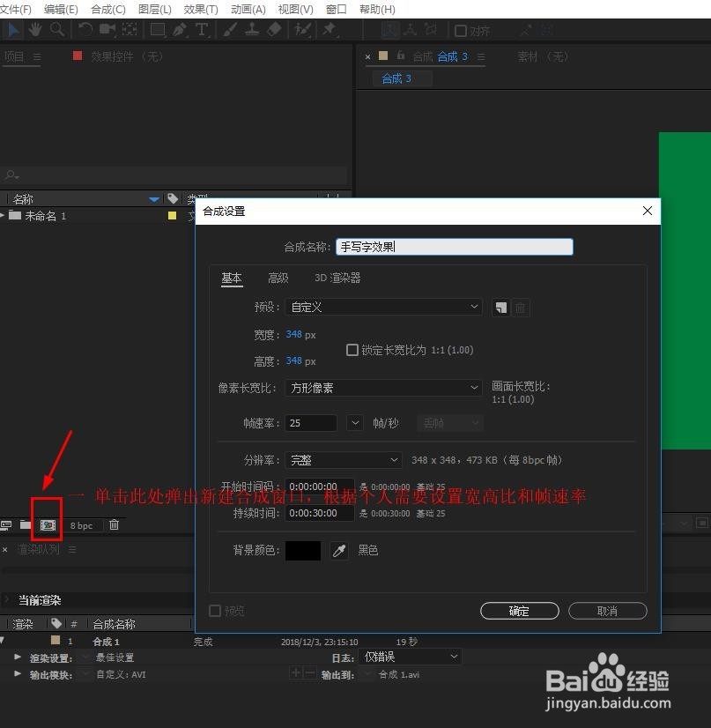Open the 分辨率 dropdown showing 完整
This screenshot has width=711, height=728.
344,459
